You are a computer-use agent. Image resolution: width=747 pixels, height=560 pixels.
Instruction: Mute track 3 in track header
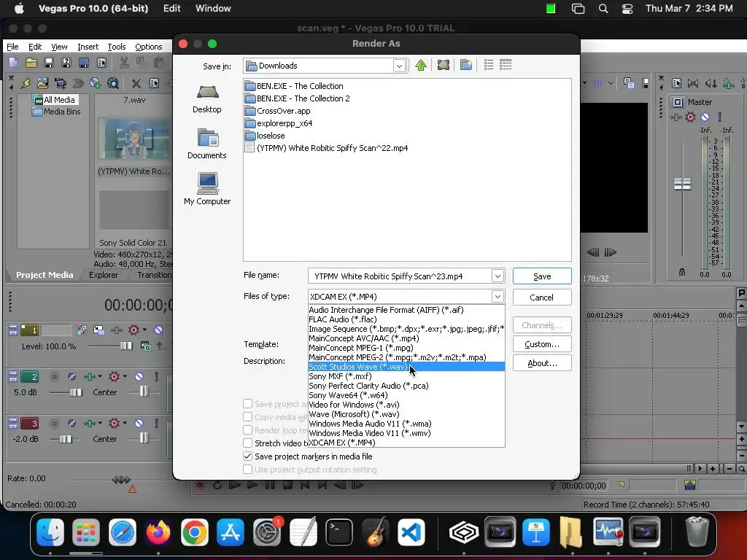tap(139, 424)
